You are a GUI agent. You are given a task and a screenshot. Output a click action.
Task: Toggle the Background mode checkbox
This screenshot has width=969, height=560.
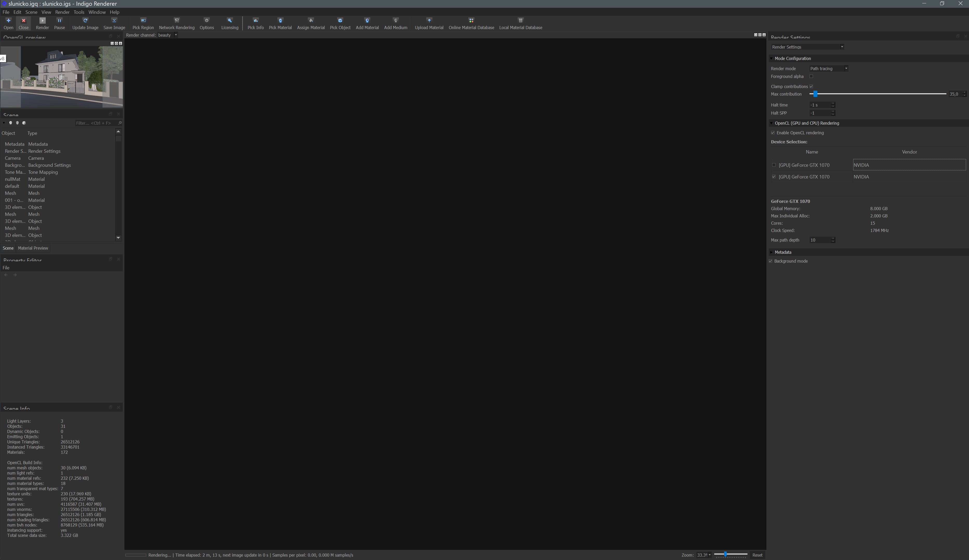(x=771, y=261)
